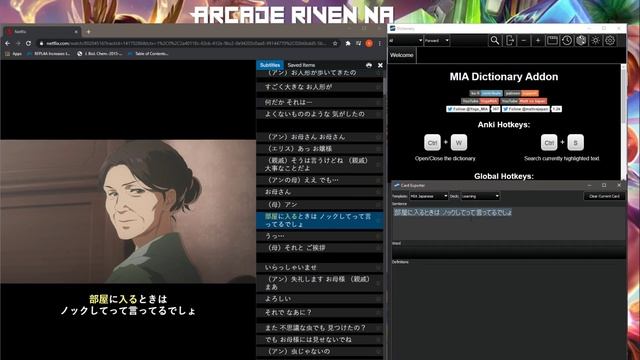Viewport: 640px width, 360px height.
Task: Bookmark this page with the star icon
Action: [x=335, y=43]
